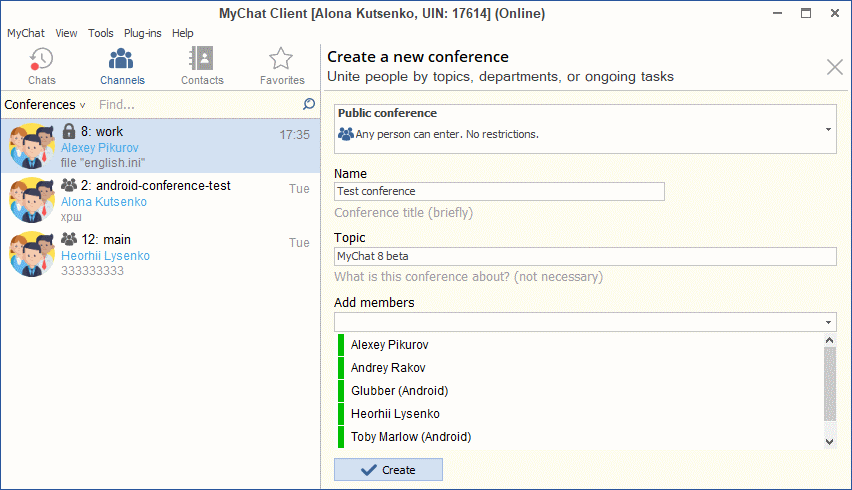Open the Chats section
852x490 pixels.
tap(41, 66)
